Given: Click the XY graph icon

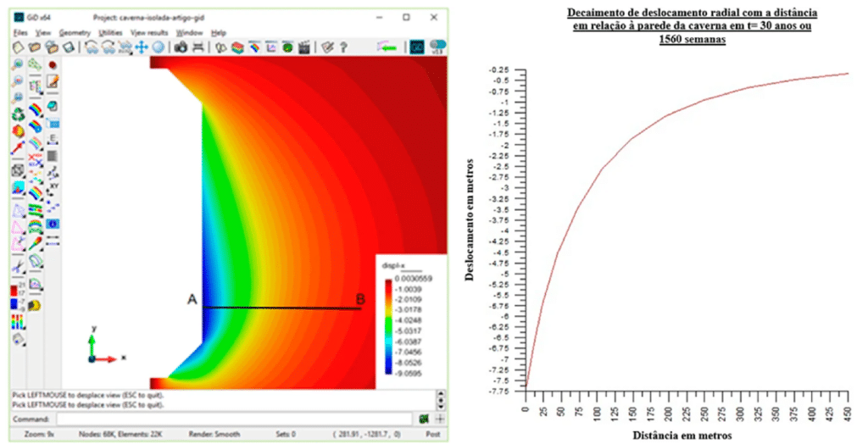Looking at the screenshot, I should pyautogui.click(x=53, y=189).
